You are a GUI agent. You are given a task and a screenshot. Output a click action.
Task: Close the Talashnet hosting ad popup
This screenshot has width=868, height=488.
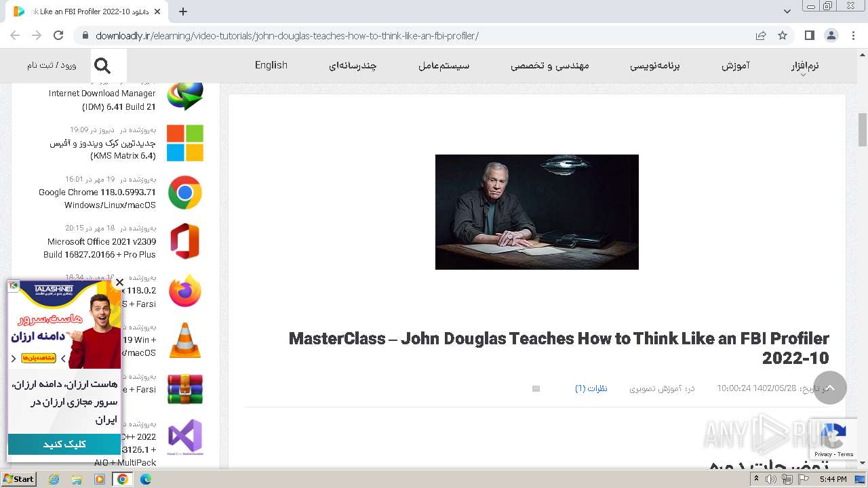click(x=119, y=283)
